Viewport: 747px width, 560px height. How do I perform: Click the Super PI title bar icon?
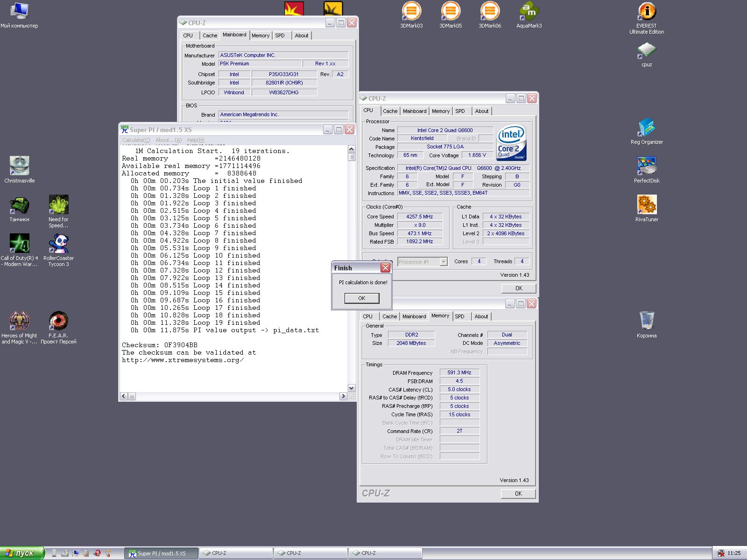[x=124, y=130]
